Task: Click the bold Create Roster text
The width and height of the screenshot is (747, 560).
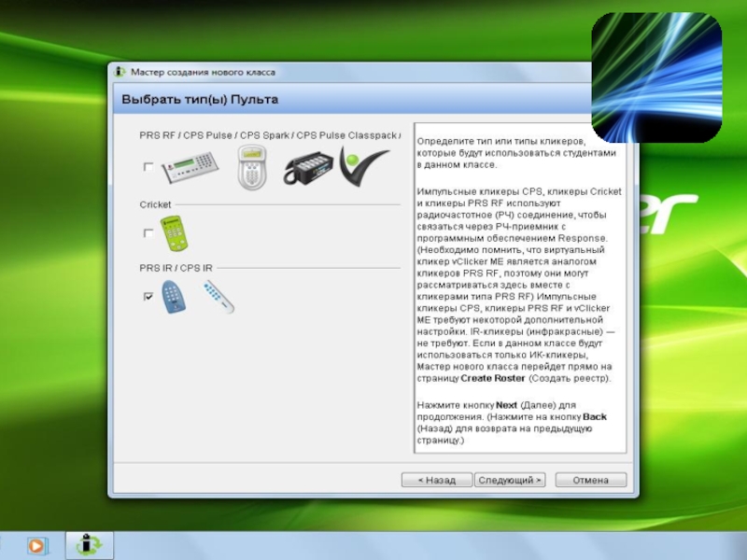Action: (x=493, y=378)
